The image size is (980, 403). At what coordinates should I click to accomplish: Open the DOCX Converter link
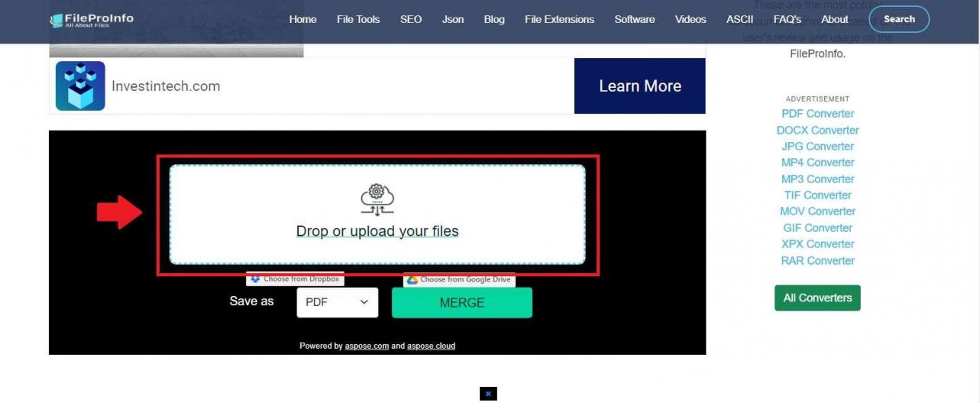tap(818, 131)
